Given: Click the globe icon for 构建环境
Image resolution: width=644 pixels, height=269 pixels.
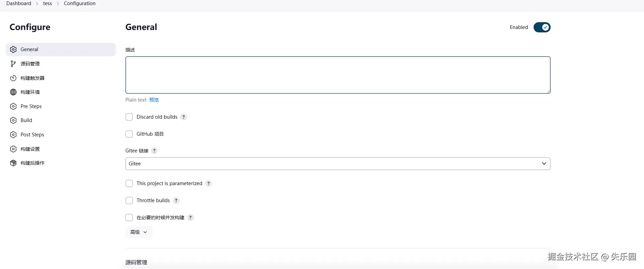Looking at the screenshot, I should tap(13, 92).
